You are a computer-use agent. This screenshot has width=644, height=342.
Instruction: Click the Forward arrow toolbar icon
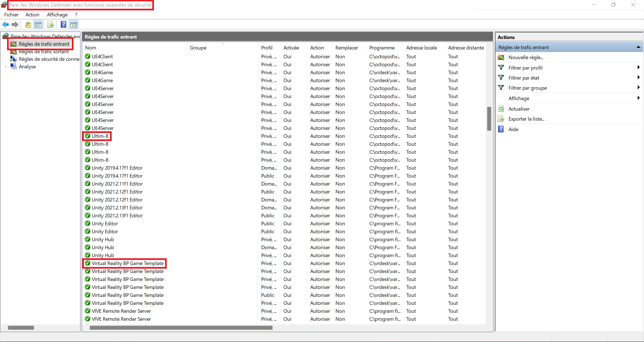click(15, 24)
